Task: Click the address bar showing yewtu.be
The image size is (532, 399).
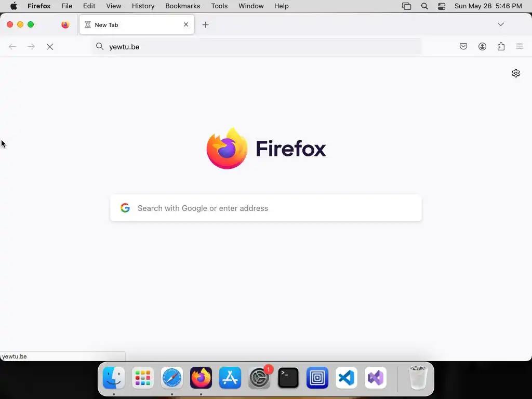Action: tap(257, 47)
